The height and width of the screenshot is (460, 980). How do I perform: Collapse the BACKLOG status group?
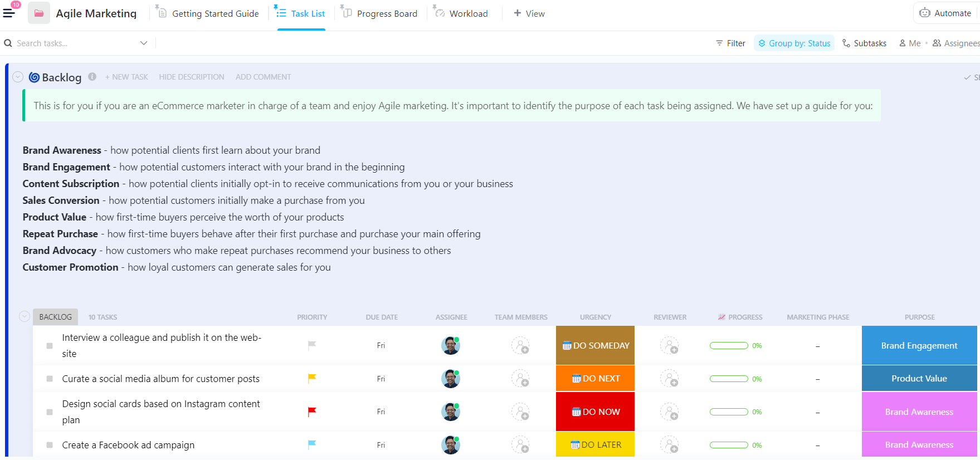[x=25, y=316]
